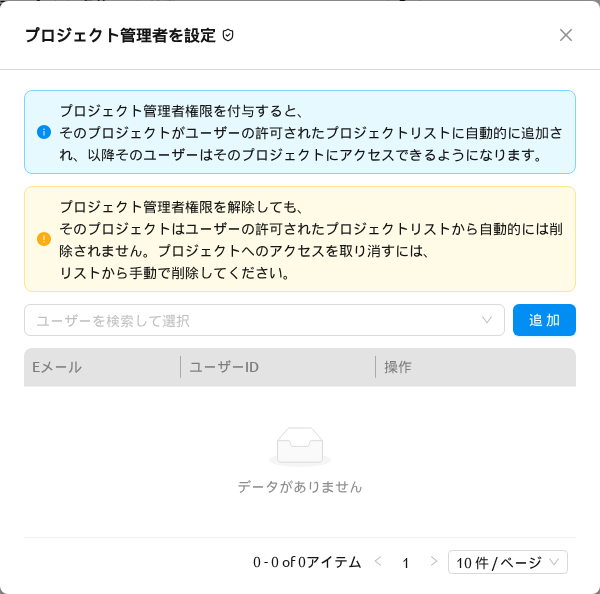The height and width of the screenshot is (594, 600).
Task: Click the 0-0 of 0アイテム pagination total
Action: pyautogui.click(x=307, y=562)
